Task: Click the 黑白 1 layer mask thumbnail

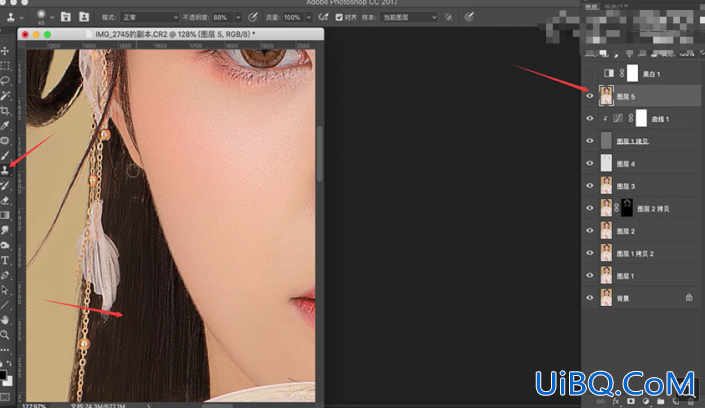Action: (632, 73)
